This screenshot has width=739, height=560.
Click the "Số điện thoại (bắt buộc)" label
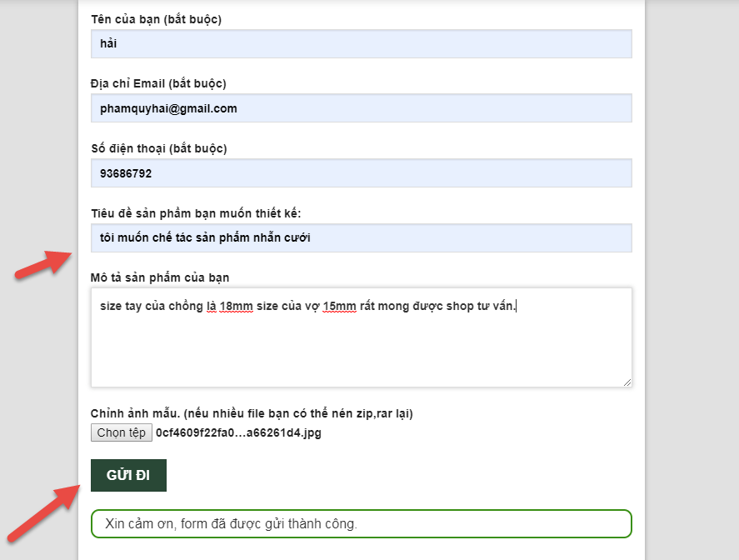pos(159,148)
